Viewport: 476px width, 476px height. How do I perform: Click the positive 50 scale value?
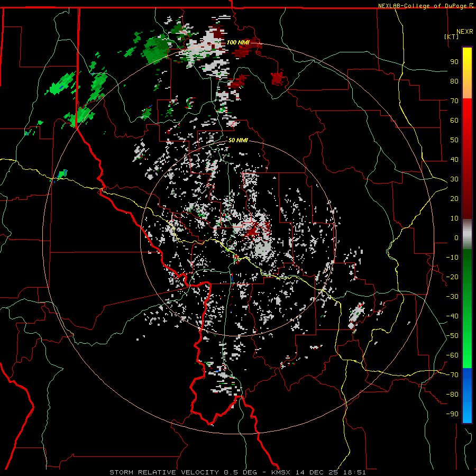point(454,140)
